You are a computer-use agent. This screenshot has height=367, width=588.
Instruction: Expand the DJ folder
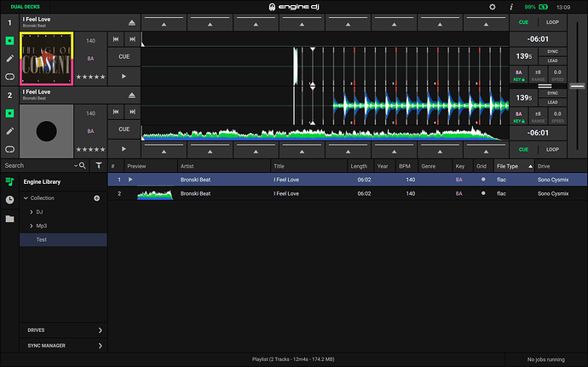(x=32, y=212)
